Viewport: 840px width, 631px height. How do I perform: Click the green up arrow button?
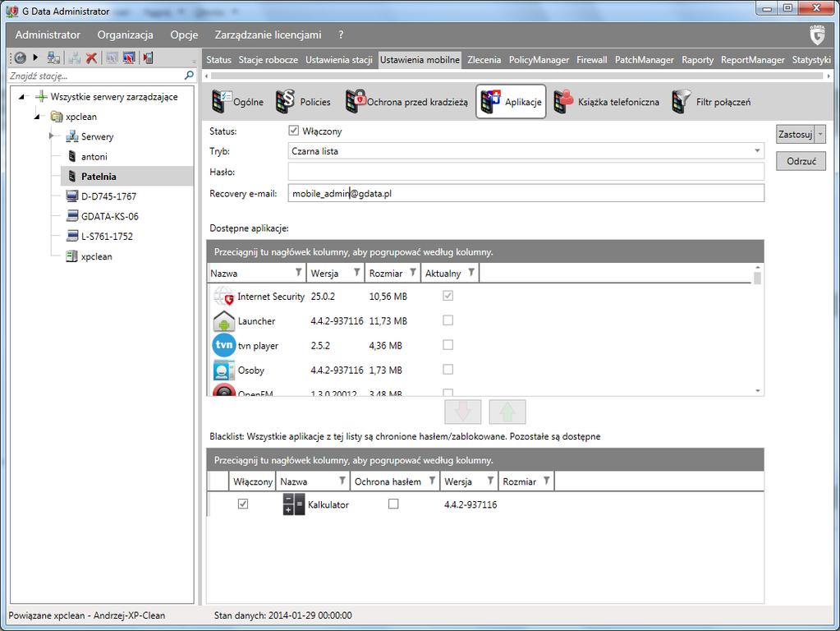point(507,412)
